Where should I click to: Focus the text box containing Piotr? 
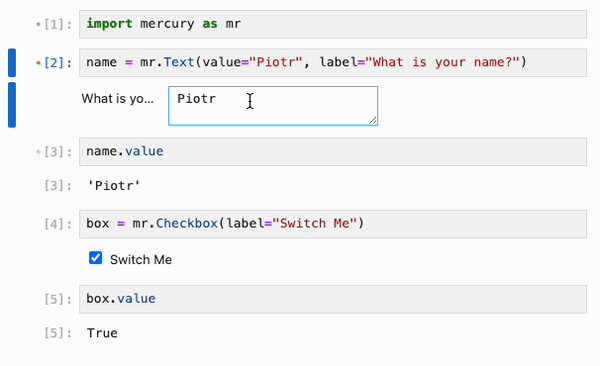[273, 106]
